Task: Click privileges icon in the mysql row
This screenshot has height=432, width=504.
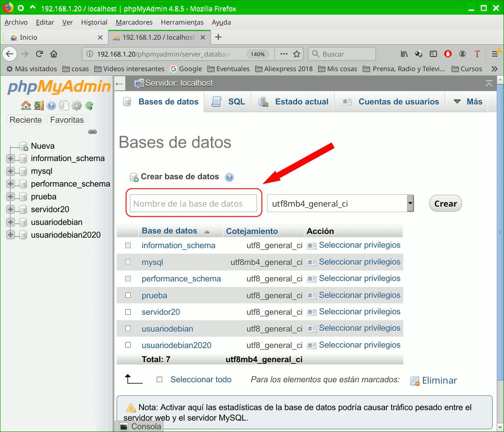Action: [311, 262]
